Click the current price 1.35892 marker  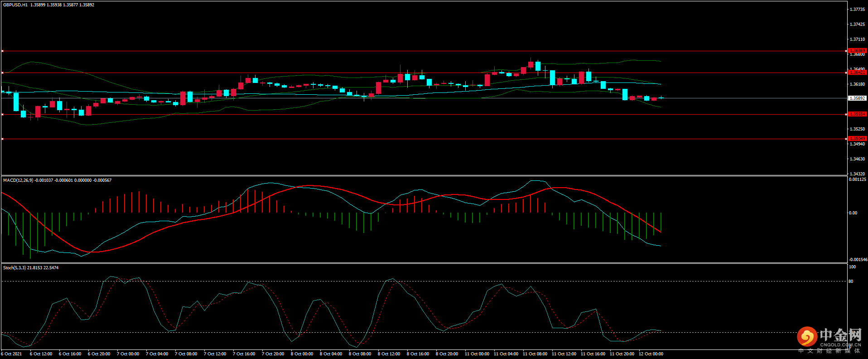pyautogui.click(x=857, y=98)
